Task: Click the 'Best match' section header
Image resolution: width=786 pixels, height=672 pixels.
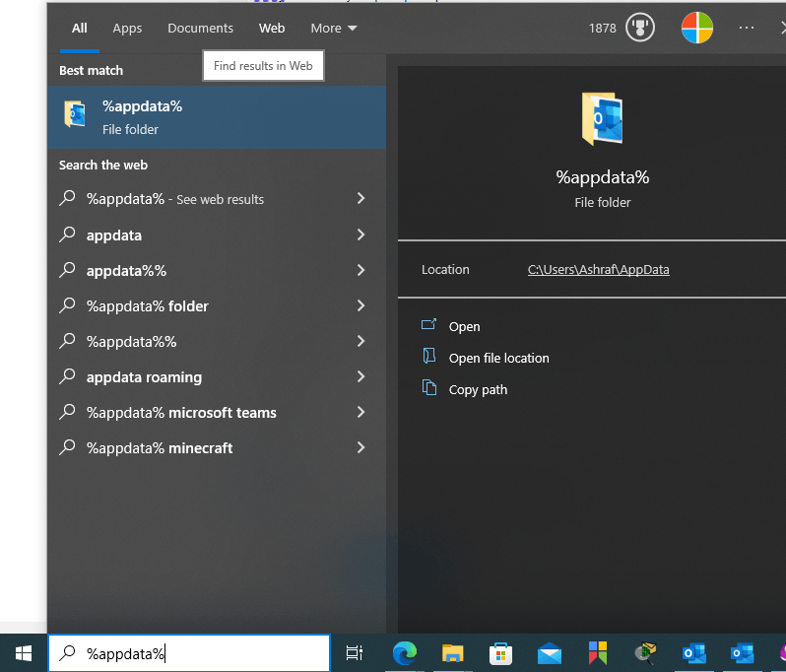Action: pyautogui.click(x=91, y=70)
